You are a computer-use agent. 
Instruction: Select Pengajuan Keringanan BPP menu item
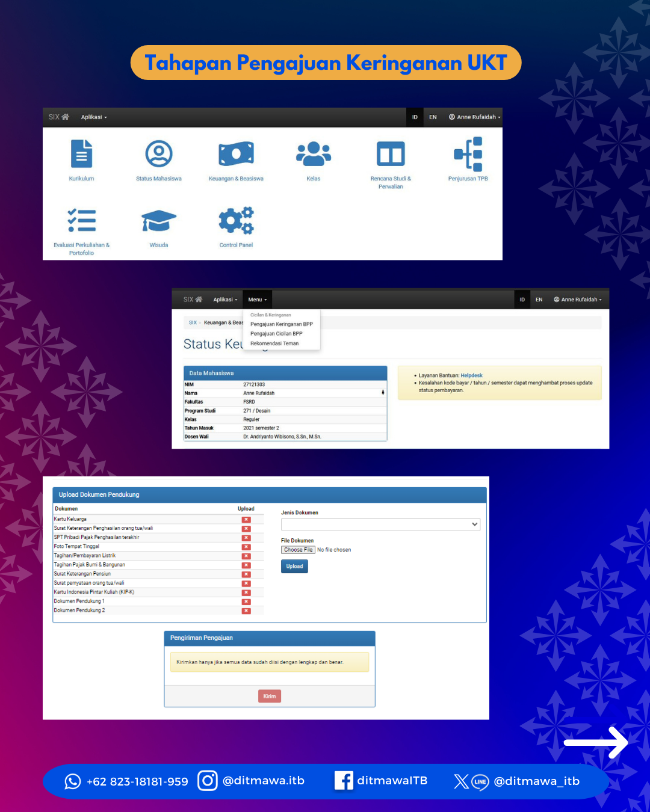281,324
